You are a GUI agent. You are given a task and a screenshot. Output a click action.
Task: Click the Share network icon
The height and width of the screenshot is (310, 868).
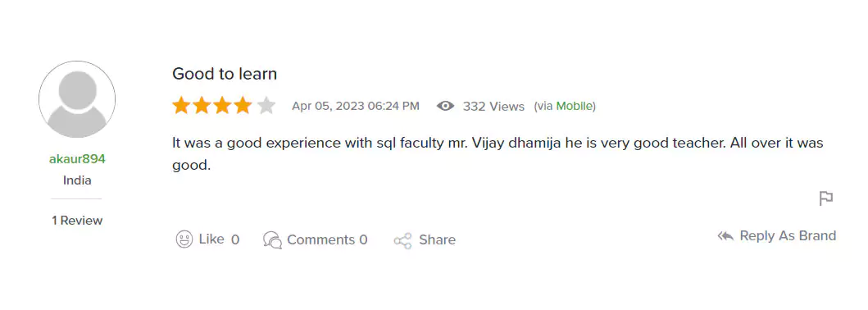(x=403, y=240)
